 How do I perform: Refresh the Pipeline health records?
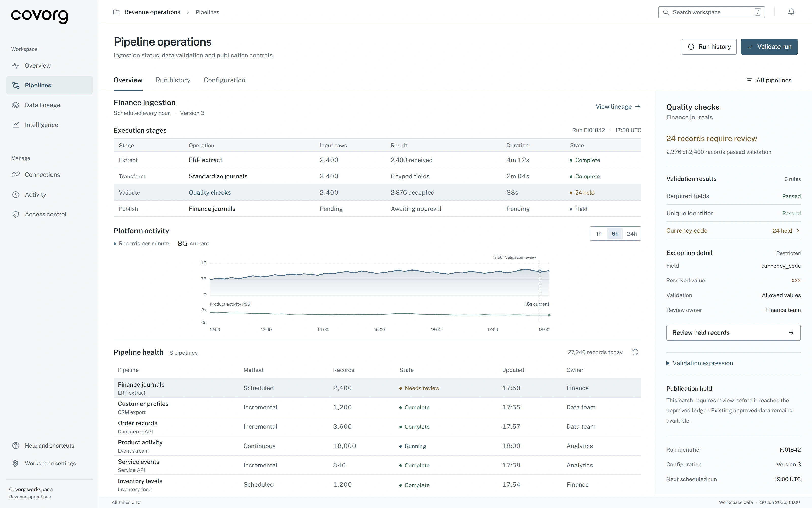pos(635,352)
